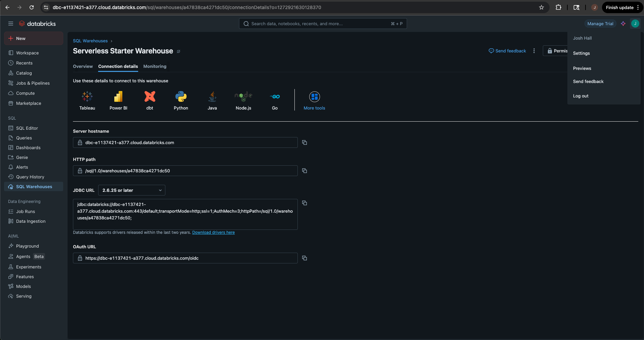Focus the Search data, notebooks search box

click(x=323, y=24)
